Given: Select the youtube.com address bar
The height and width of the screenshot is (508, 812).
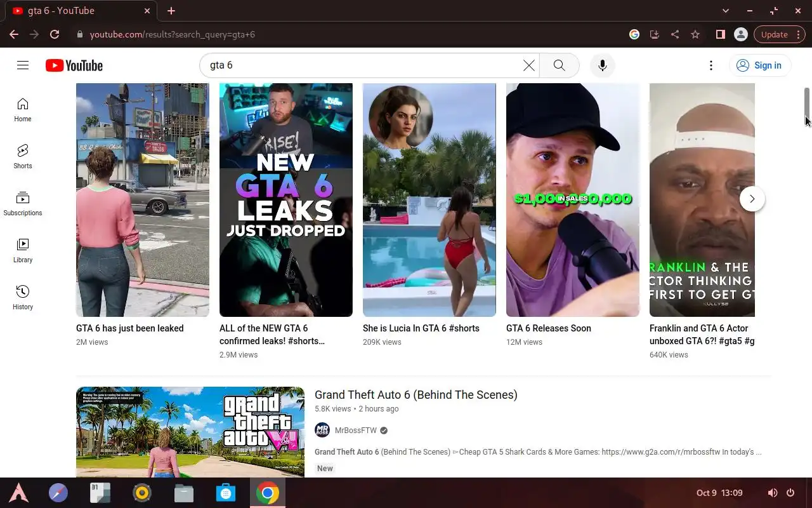Looking at the screenshot, I should coord(349,34).
